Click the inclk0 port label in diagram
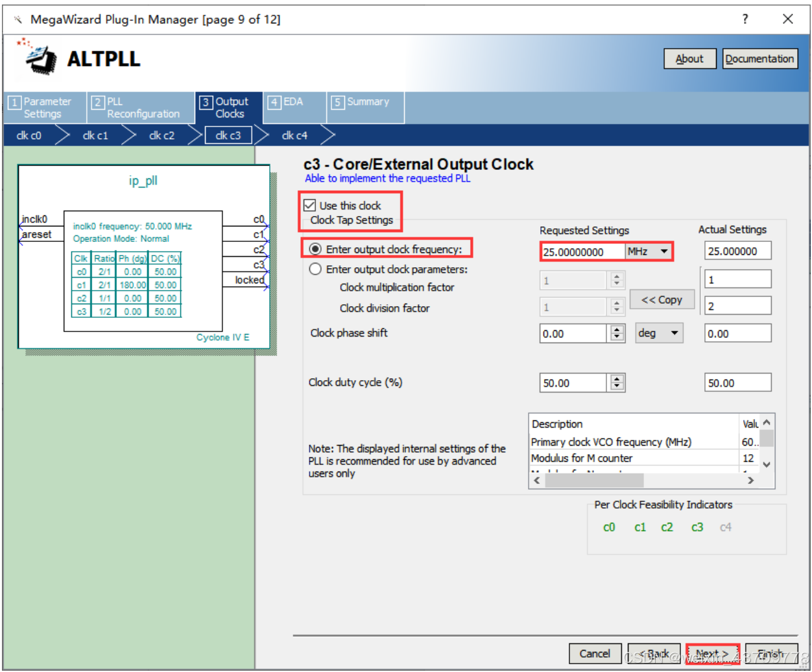This screenshot has width=812, height=672. [34, 219]
